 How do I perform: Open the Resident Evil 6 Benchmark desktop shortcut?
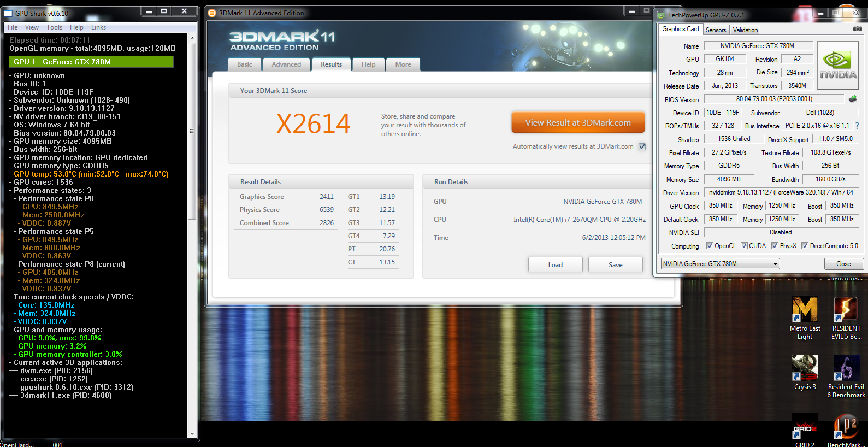(846, 377)
